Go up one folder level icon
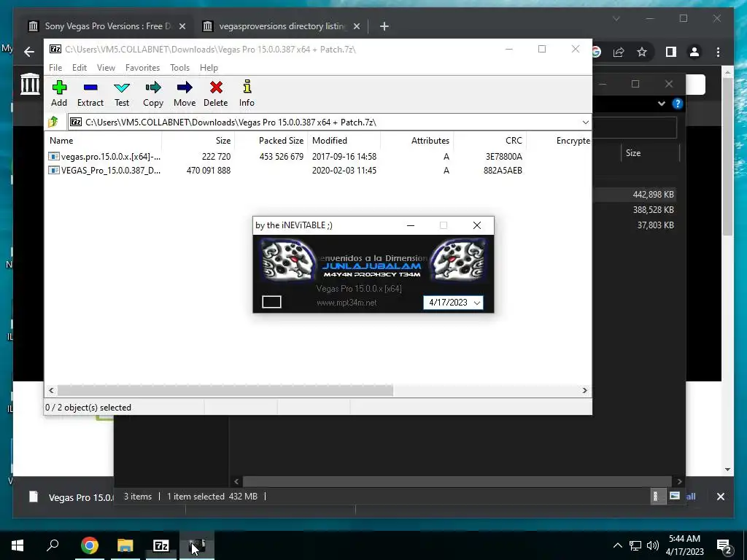This screenshot has height=560, width=747. point(53,122)
